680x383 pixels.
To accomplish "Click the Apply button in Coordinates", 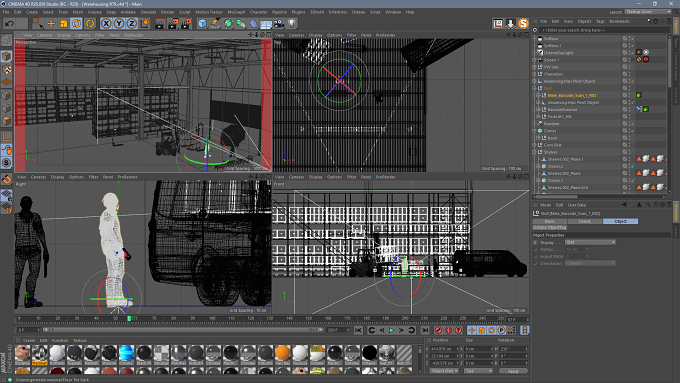I will (x=513, y=371).
